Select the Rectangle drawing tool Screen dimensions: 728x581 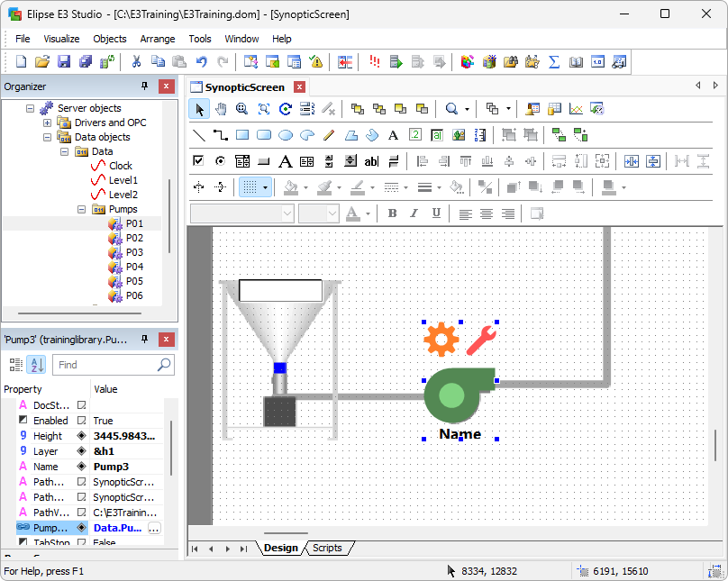(x=242, y=135)
